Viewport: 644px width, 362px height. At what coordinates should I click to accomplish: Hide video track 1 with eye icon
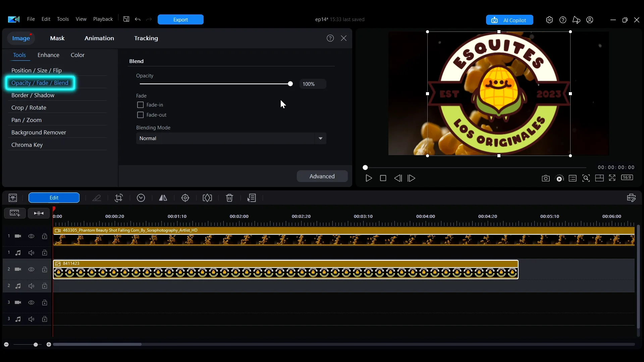[31, 236]
